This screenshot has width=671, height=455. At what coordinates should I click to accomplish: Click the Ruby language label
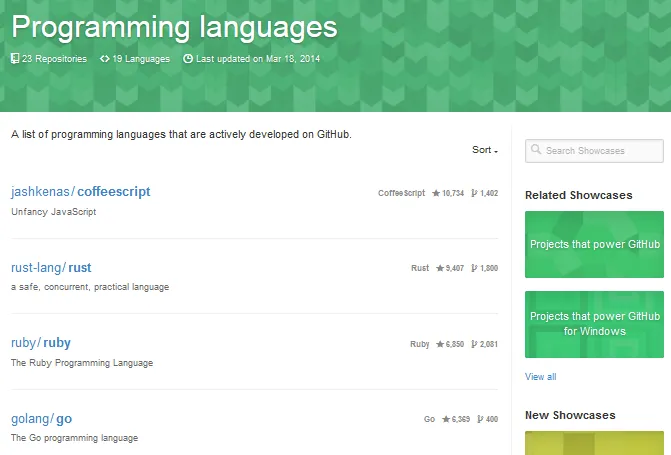[x=419, y=344]
